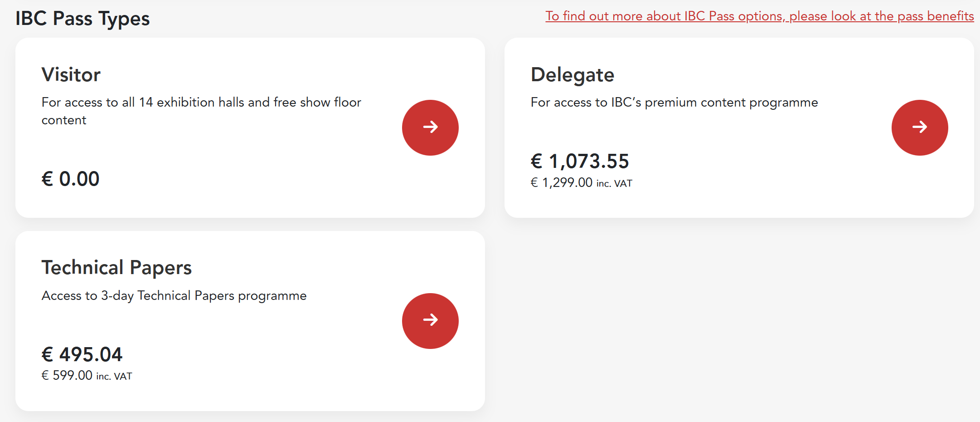Click the € 0.00 price on Visitor card
This screenshot has width=980, height=422.
click(70, 178)
